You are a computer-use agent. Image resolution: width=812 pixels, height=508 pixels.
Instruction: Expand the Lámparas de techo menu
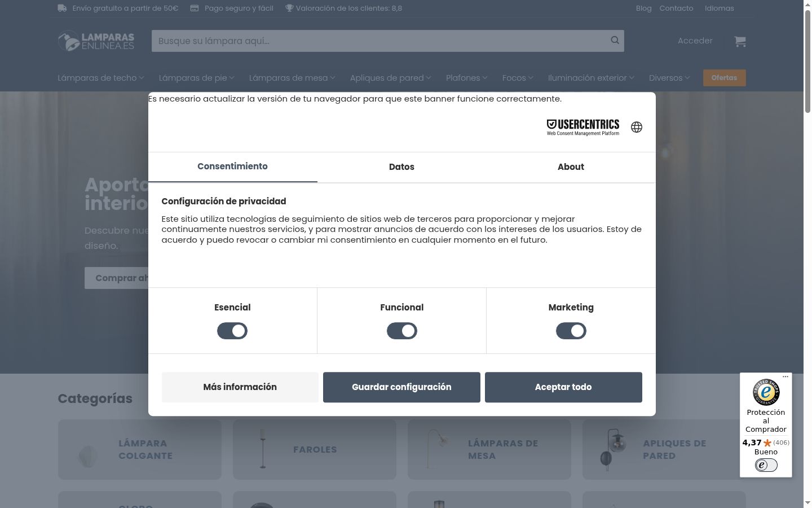coord(101,78)
